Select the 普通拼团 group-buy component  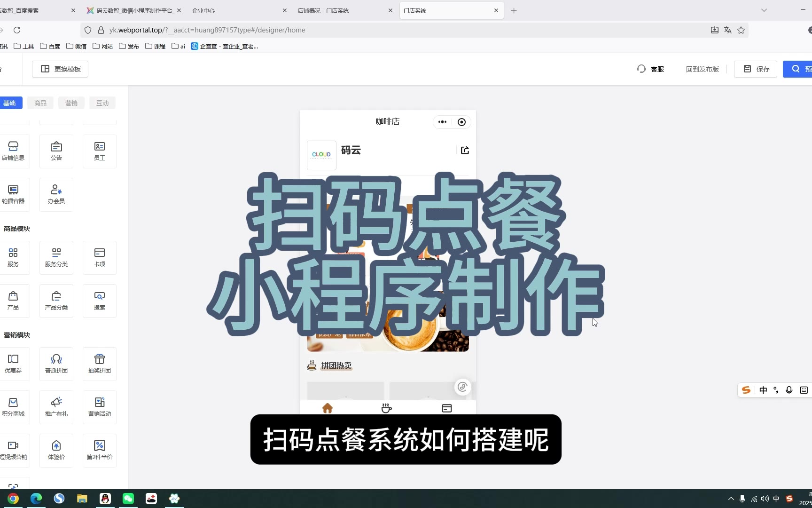(56, 364)
